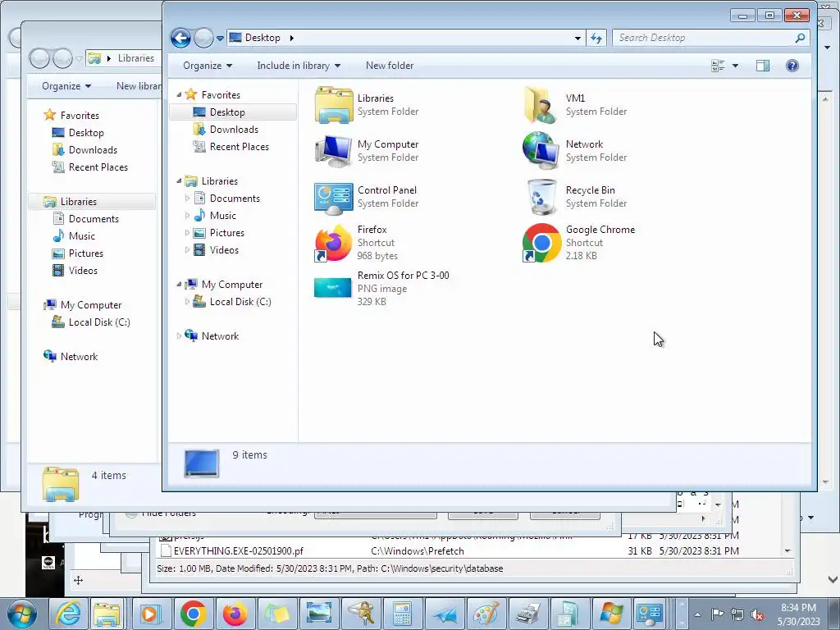
Task: Click the Refresh button next to address bar
Action: [596, 38]
